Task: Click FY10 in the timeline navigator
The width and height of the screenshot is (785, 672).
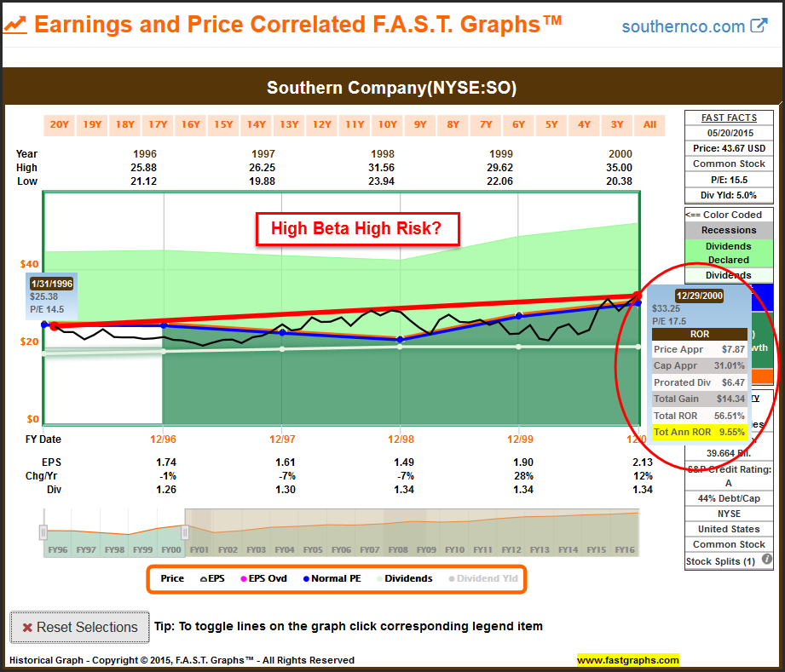Action: [454, 550]
